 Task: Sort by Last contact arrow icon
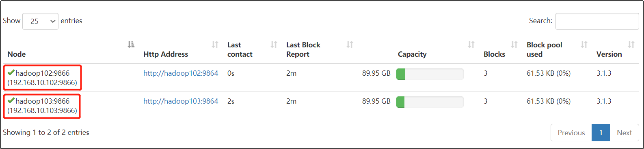pyautogui.click(x=274, y=45)
